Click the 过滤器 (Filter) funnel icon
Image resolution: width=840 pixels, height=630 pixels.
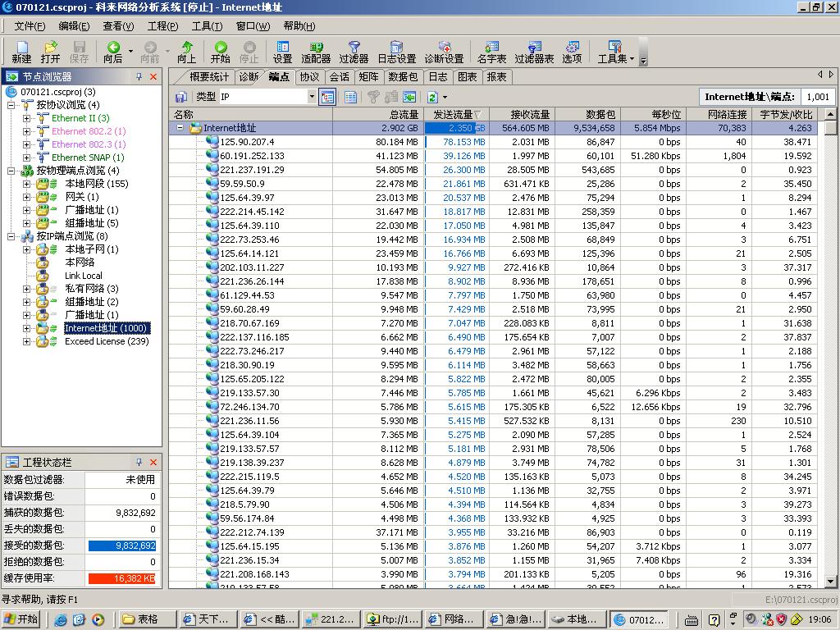coord(354,48)
